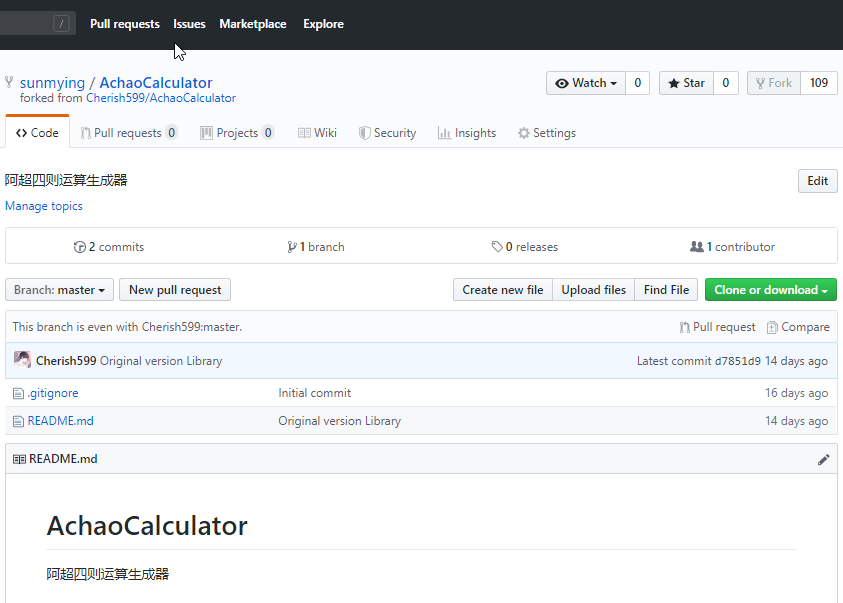Open Original version Library in latest commit bar
Image resolution: width=843 pixels, height=603 pixels.
click(x=161, y=361)
